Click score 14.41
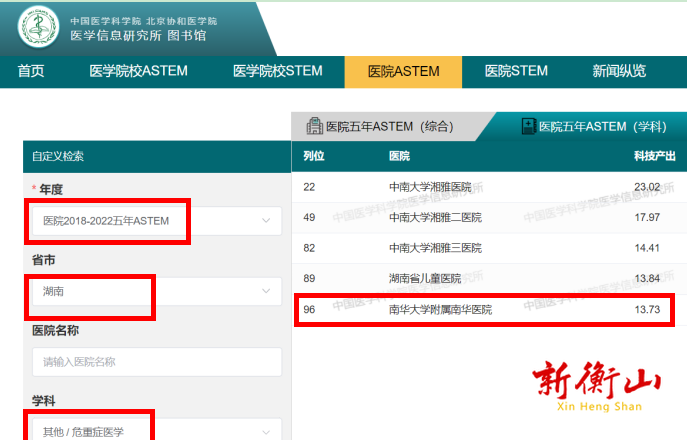The height and width of the screenshot is (440, 687). [647, 248]
